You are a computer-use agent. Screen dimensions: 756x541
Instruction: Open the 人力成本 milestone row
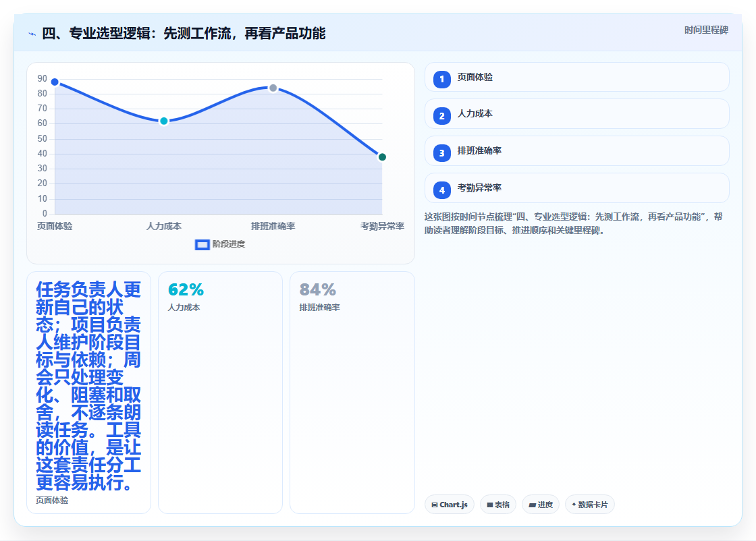coord(576,114)
